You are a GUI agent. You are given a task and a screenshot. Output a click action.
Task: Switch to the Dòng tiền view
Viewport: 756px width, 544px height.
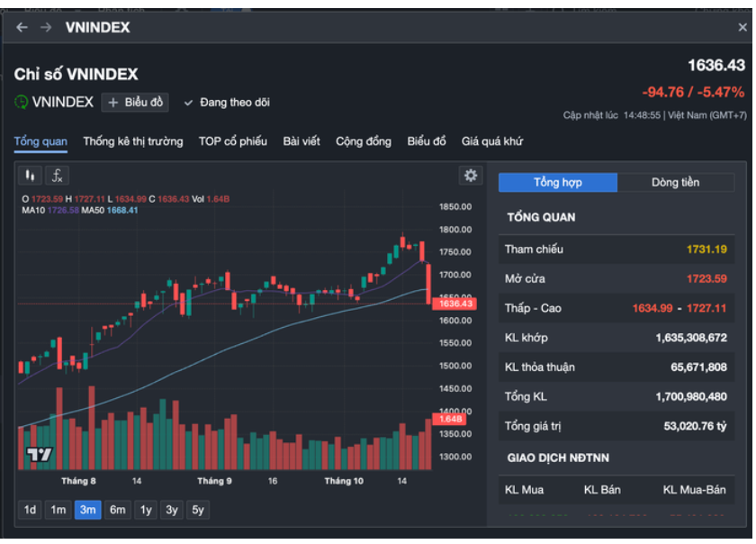[x=675, y=183]
